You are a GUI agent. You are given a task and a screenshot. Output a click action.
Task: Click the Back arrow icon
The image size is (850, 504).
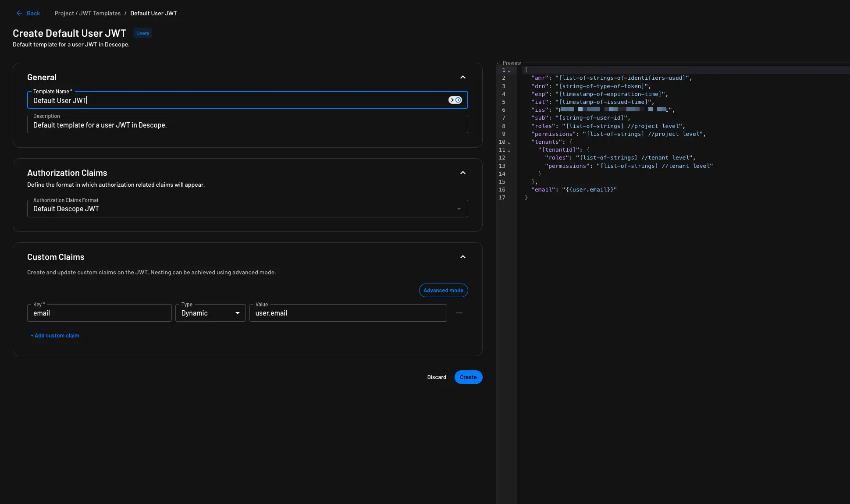click(x=19, y=13)
